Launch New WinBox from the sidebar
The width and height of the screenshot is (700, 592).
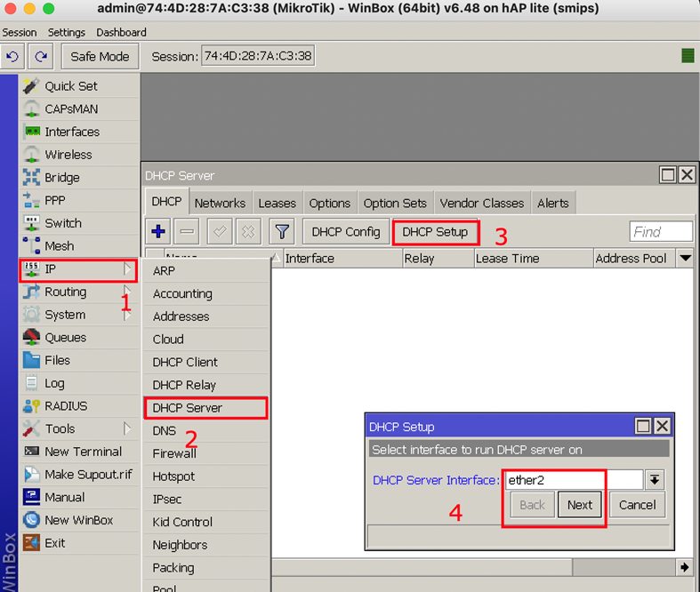[x=79, y=520]
